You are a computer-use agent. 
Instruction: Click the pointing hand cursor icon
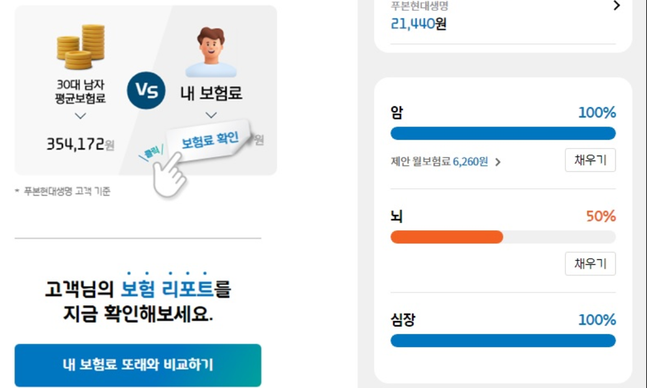[169, 174]
